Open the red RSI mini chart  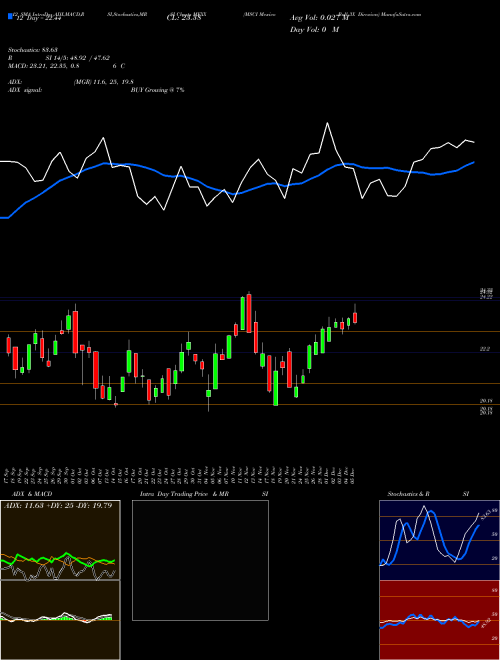439,620
